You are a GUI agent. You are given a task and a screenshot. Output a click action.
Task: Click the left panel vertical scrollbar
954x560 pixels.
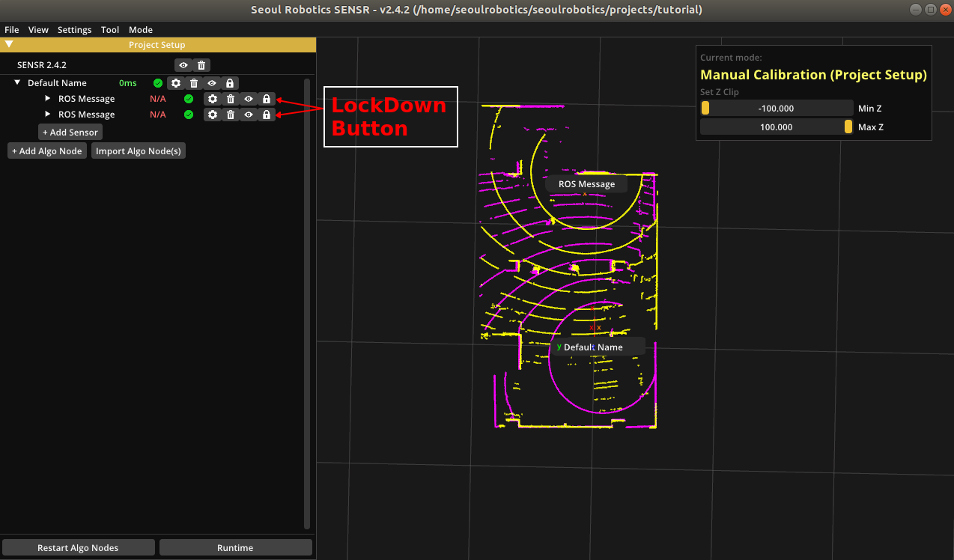[x=307, y=303]
